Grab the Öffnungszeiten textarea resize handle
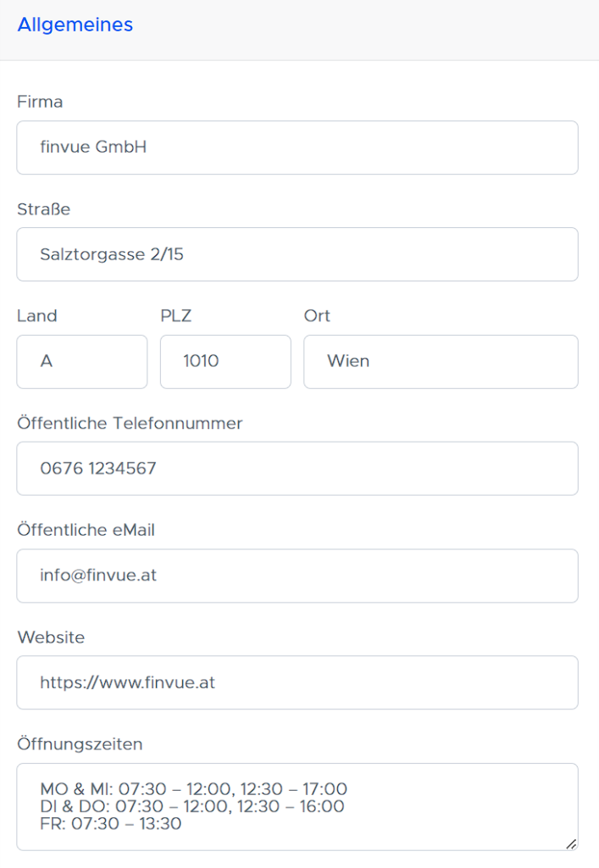 [x=571, y=843]
